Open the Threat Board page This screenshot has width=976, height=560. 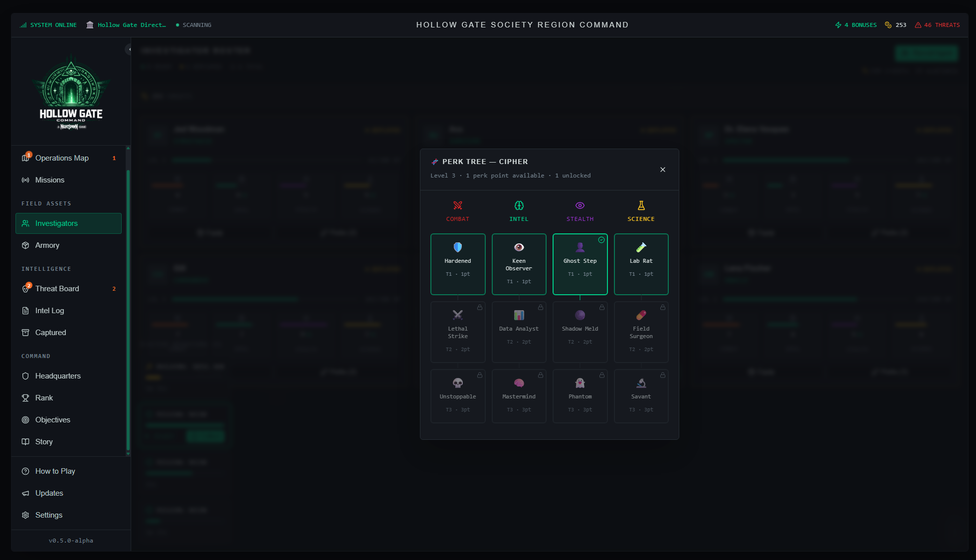[68, 289]
